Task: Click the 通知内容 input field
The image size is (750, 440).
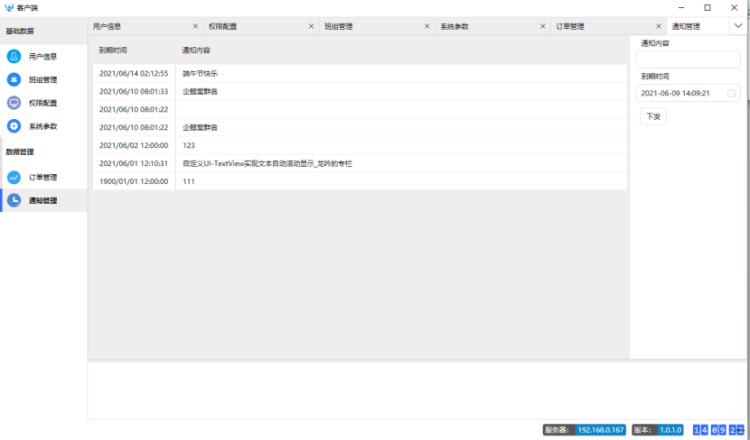Action: [x=688, y=60]
